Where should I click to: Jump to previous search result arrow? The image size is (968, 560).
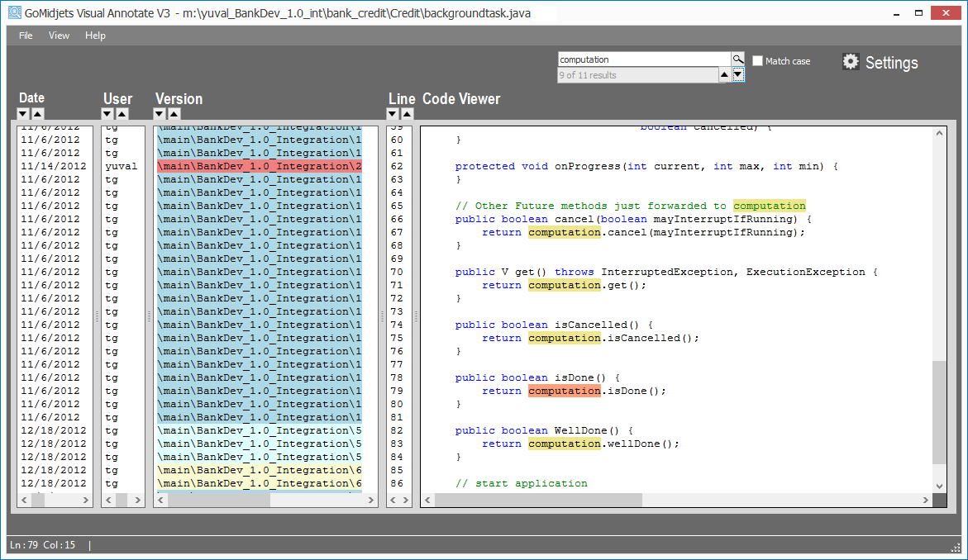724,75
